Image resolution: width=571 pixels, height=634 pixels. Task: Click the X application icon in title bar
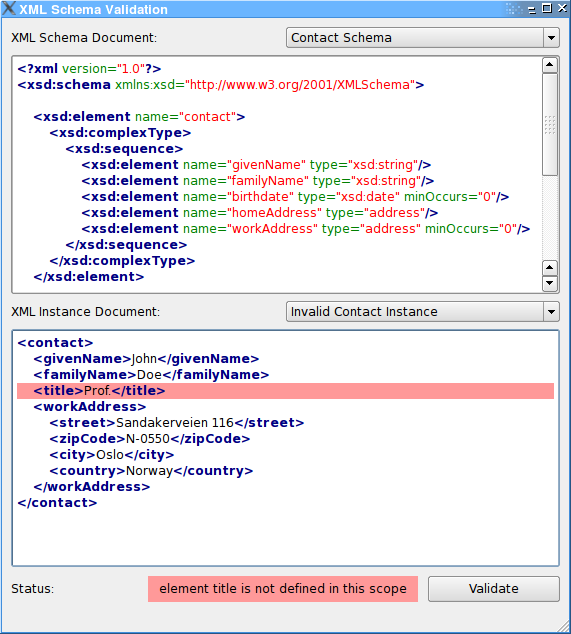click(9, 8)
